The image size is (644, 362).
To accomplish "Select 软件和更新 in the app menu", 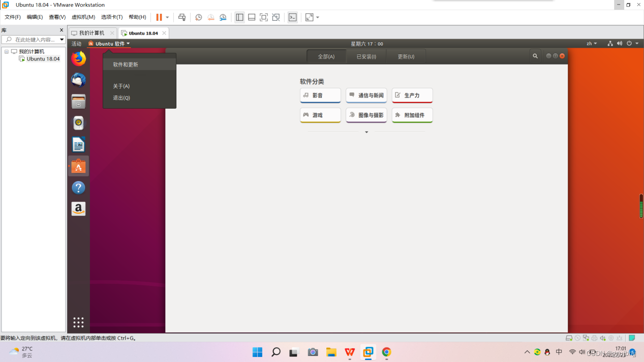I will (139, 64).
